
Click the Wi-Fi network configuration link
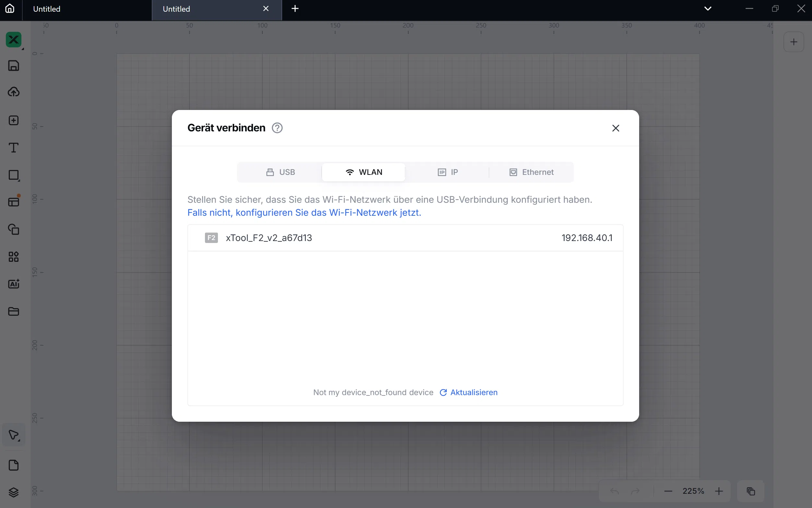coord(304,213)
